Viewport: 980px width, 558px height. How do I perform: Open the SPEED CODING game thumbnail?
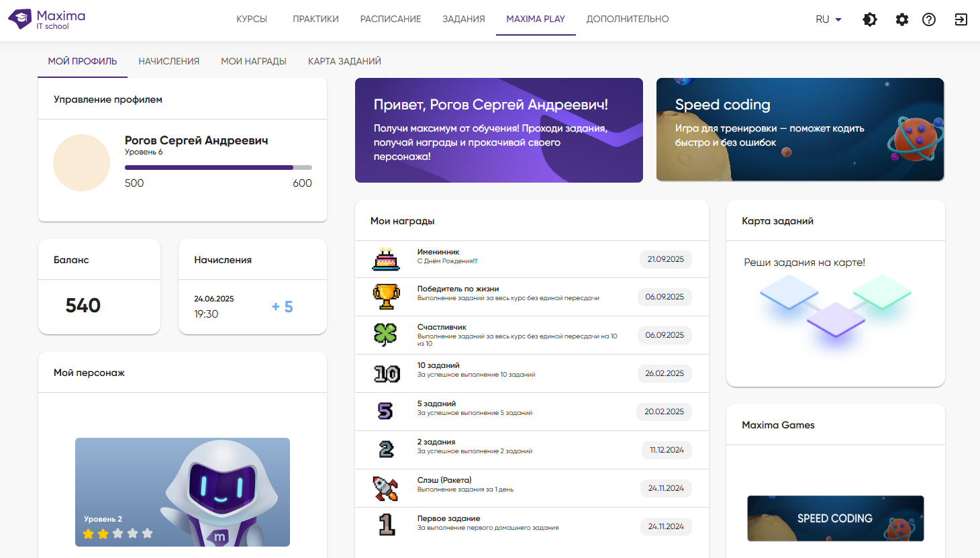tap(836, 518)
